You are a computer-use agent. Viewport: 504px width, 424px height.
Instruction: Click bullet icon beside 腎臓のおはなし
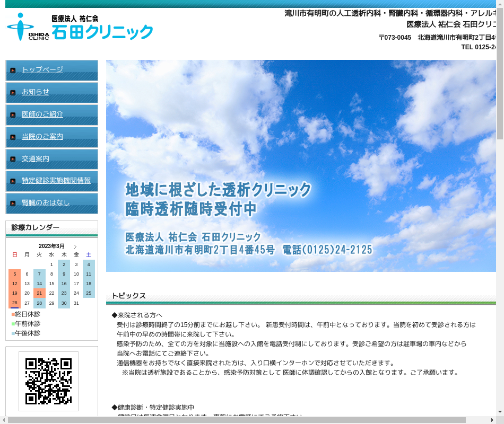point(13,204)
